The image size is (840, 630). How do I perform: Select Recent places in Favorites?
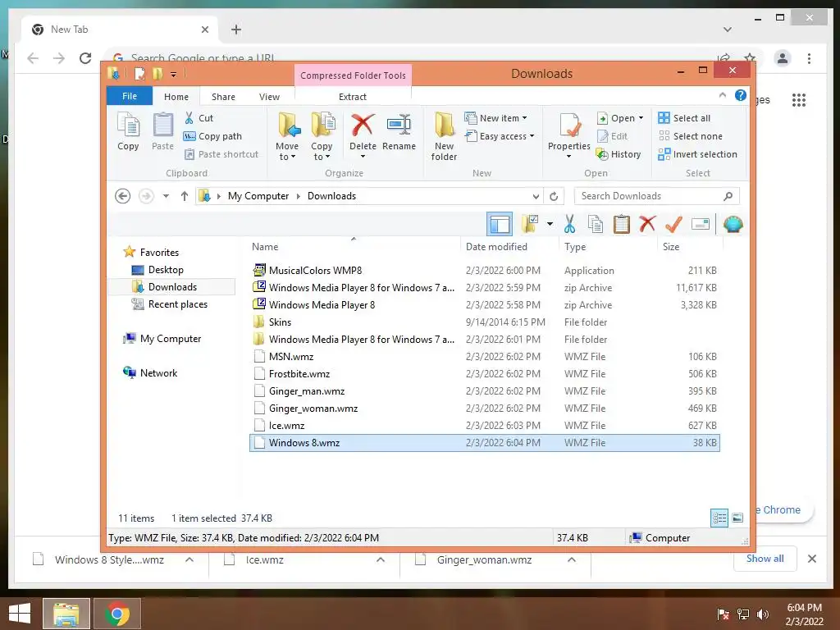[177, 304]
